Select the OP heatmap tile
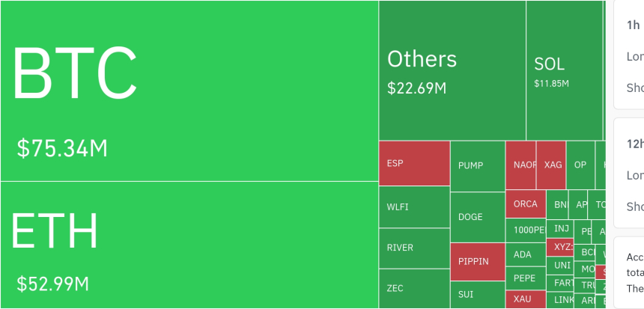The width and height of the screenshot is (644, 309). 580,165
